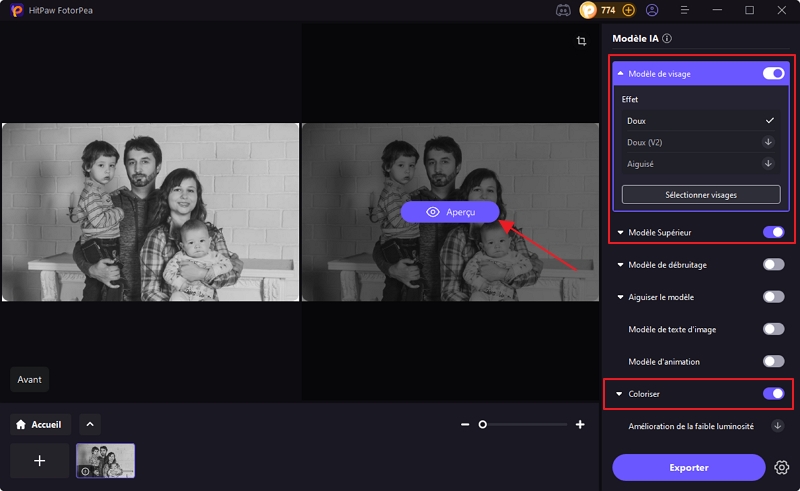
Task: Go to the Accueil home tab
Action: click(41, 424)
